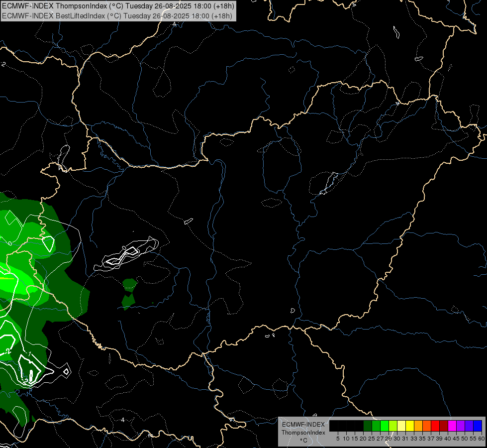The width and height of the screenshot is (487, 448).
Task: Click the legend tick label '31'
Action: click(x=405, y=439)
